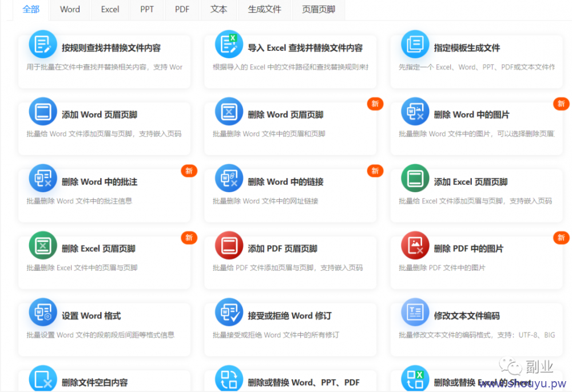Click description 批量删除 Word 文件中的批注信息
572x392 pixels.
[79, 201]
